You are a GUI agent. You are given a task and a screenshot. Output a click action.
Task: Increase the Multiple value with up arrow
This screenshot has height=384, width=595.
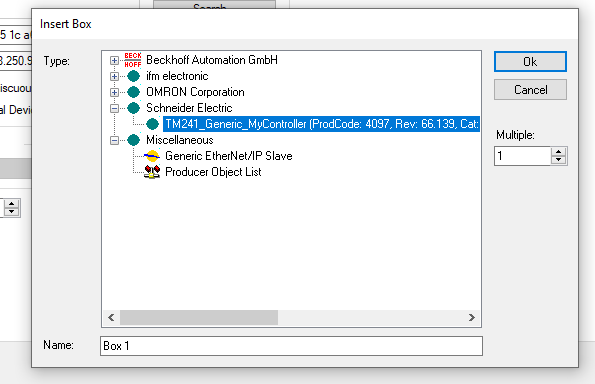(x=558, y=152)
